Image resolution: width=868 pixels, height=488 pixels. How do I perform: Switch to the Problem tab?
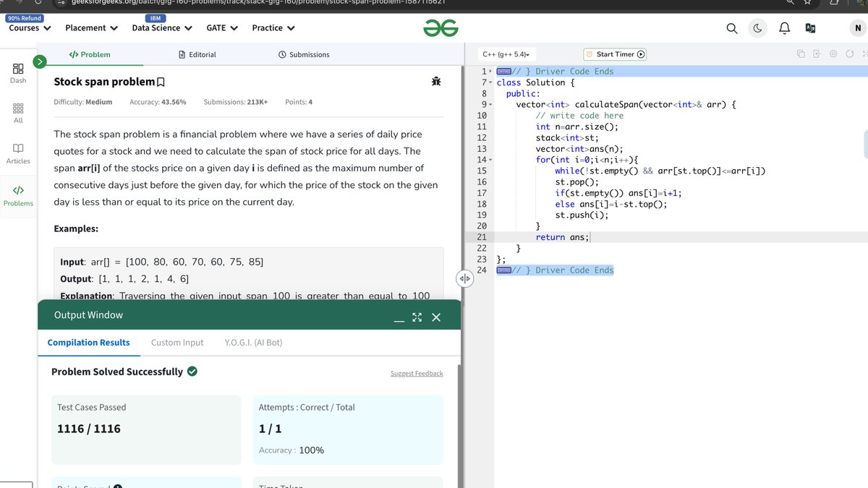click(x=90, y=54)
